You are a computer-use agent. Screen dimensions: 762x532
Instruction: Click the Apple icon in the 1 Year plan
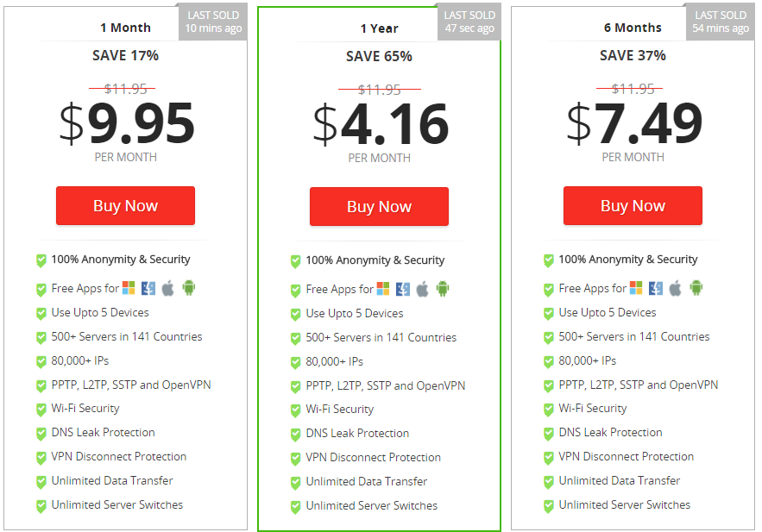click(x=422, y=289)
